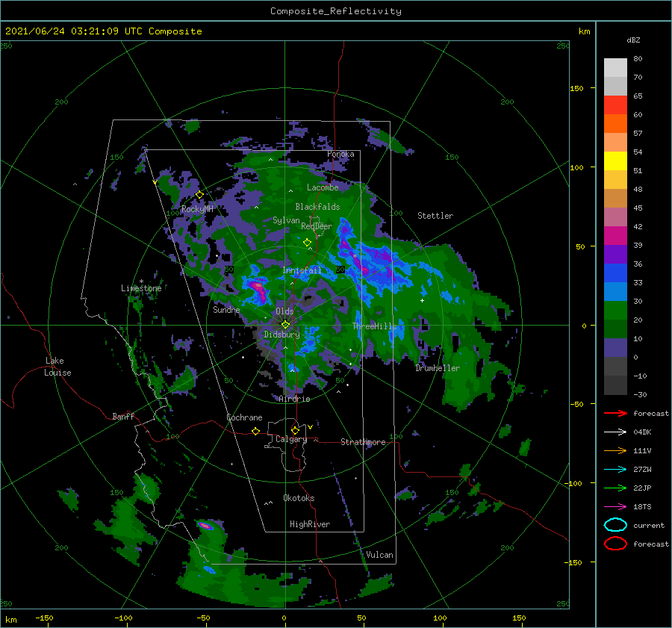
Task: Click the -150 tick on bottom axis
Action: 44,618
